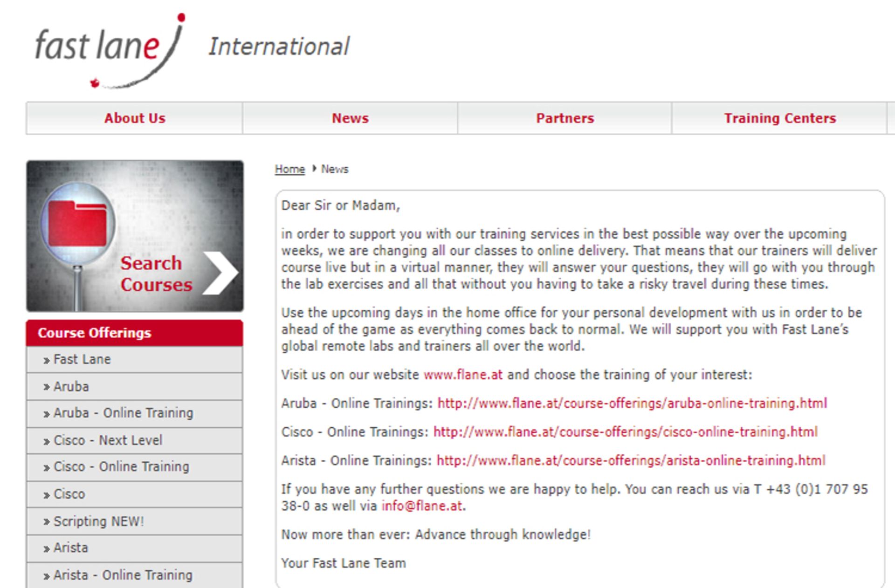Open the Aruba online training URL
Viewport: 895px width, 588px height.
tap(632, 403)
